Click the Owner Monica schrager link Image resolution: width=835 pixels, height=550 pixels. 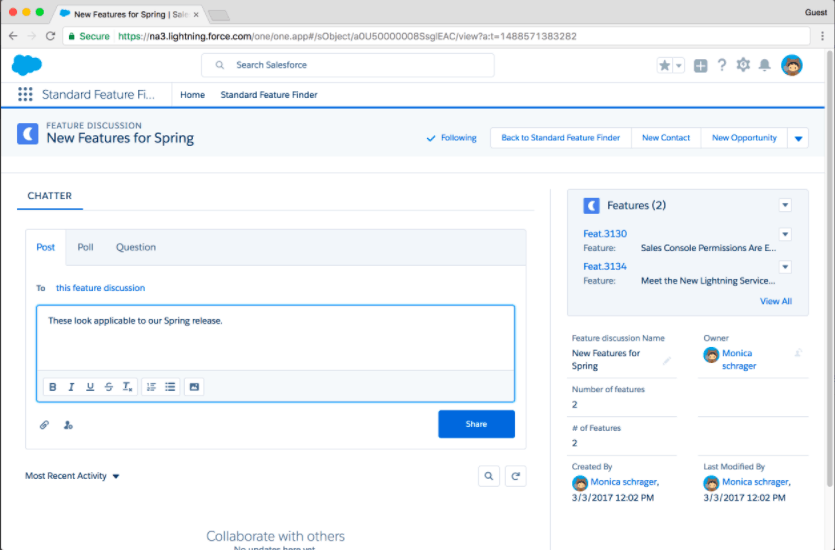click(x=739, y=359)
